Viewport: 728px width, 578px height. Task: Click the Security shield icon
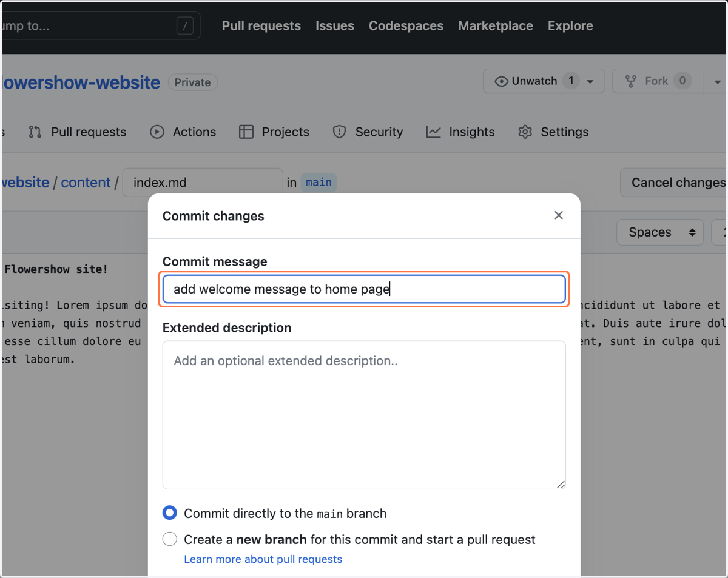[339, 132]
